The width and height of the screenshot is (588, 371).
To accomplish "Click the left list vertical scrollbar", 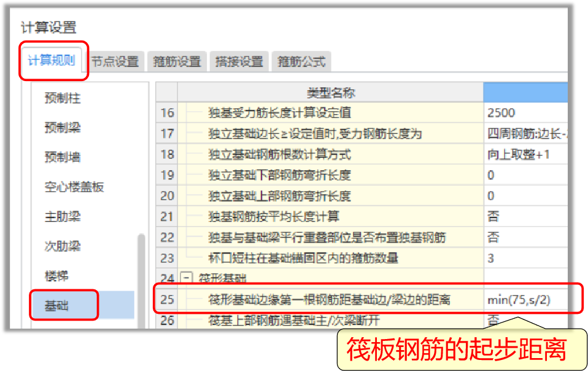I will point(141,281).
